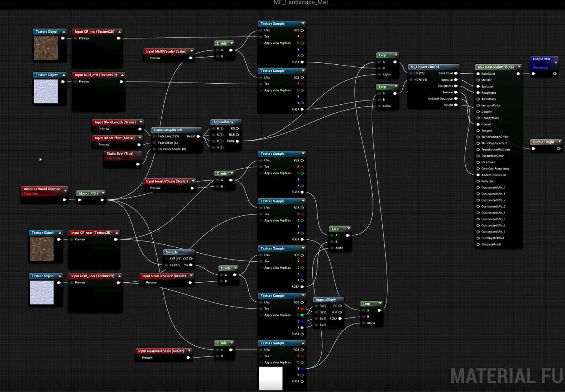Screen dimensions: 565x392
Task: Select the Swizzle node title
Action: tap(172, 252)
